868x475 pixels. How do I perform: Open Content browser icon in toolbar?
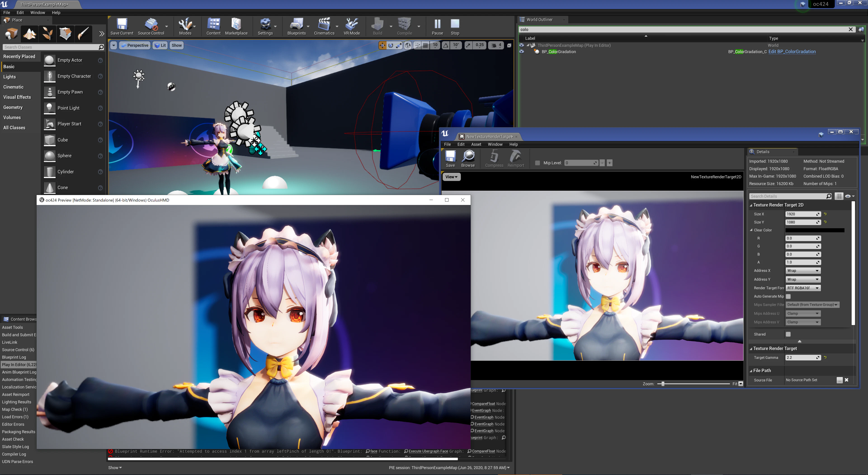213,27
